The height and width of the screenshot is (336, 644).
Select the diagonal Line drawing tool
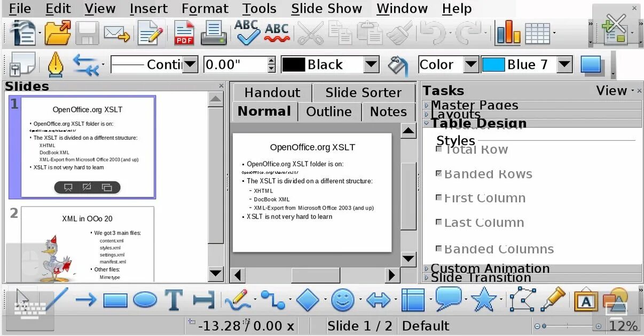click(57, 299)
